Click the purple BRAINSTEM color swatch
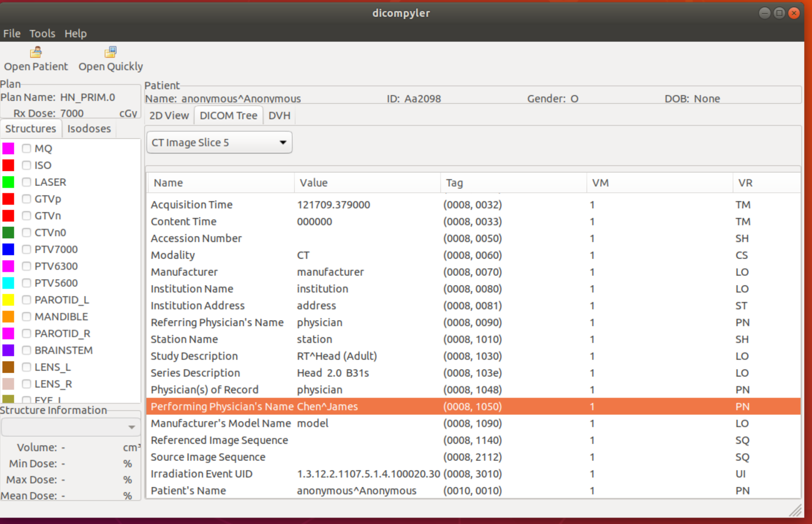 pyautogui.click(x=8, y=350)
